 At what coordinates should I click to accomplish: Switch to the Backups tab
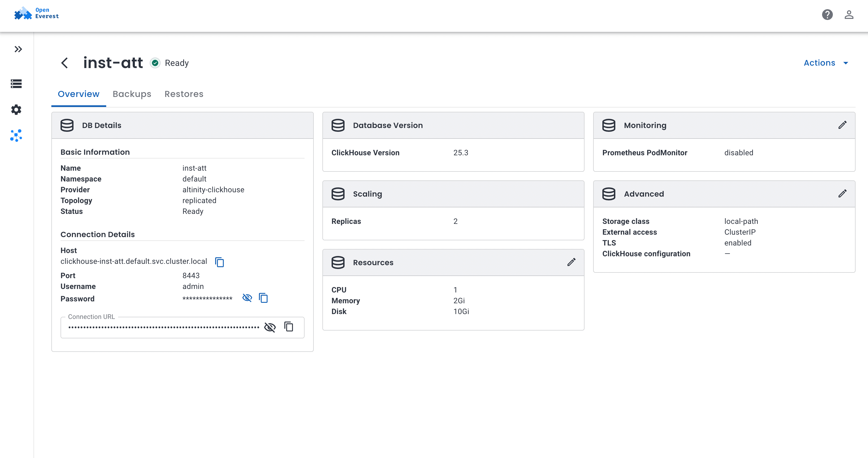[132, 94]
